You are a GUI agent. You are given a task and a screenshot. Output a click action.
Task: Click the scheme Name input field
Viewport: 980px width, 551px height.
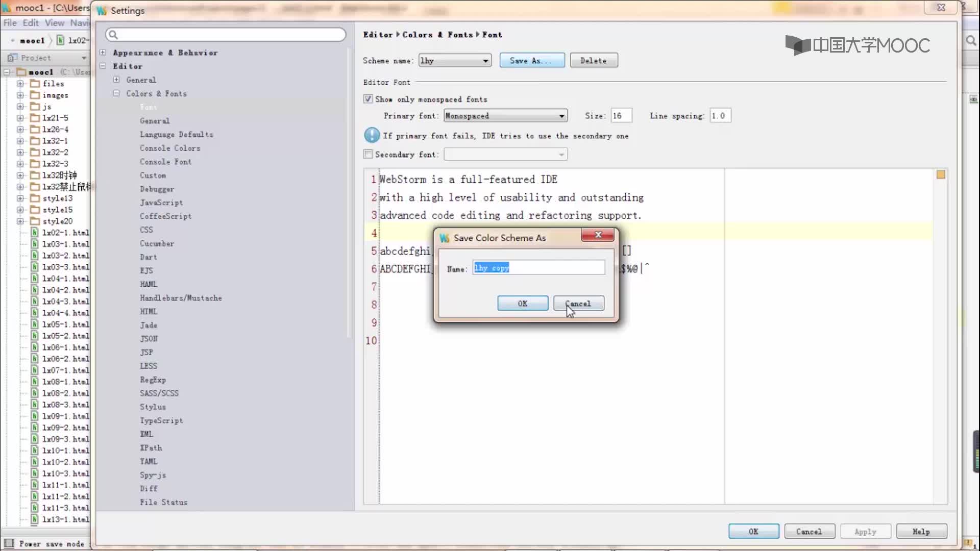point(538,268)
